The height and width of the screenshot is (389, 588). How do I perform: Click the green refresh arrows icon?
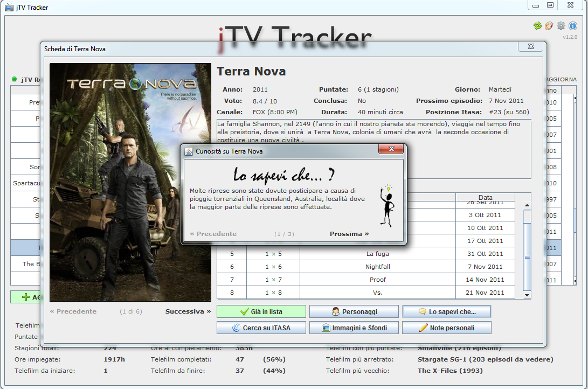point(537,26)
